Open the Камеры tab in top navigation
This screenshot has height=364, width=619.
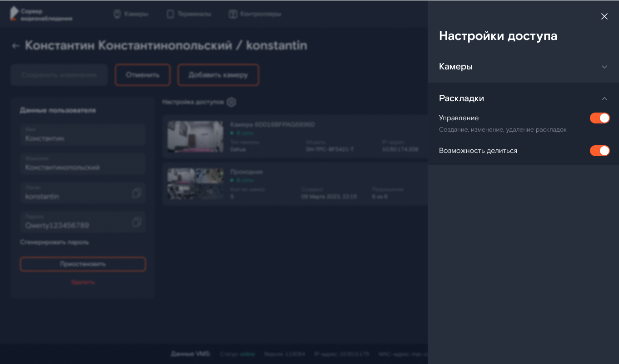[x=131, y=14]
